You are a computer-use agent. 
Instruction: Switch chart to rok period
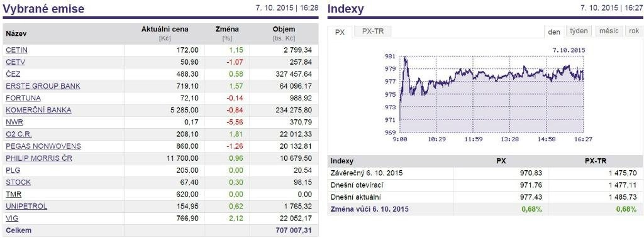pos(633,31)
